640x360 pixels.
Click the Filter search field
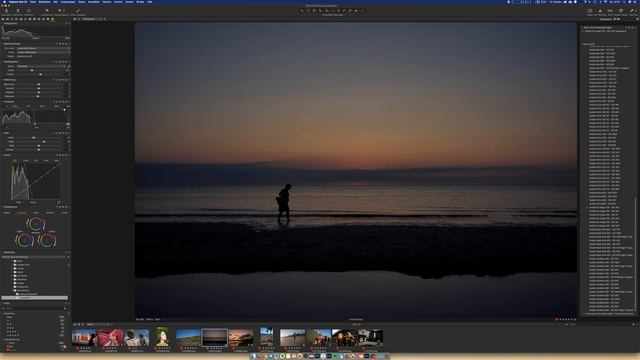pyautogui.click(x=33, y=309)
